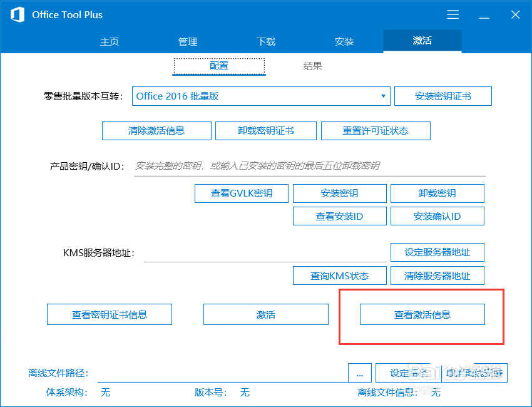Click the 离线文件信息 label
The image size is (532, 407).
(x=387, y=393)
